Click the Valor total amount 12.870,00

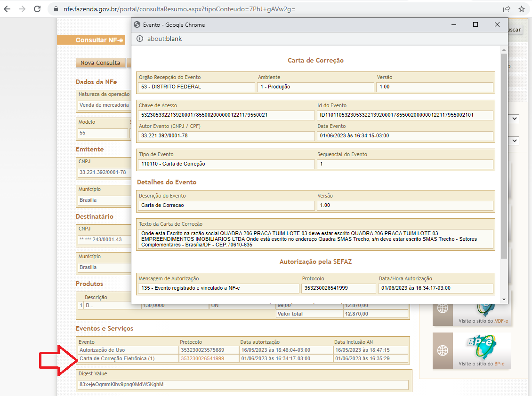tap(356, 314)
